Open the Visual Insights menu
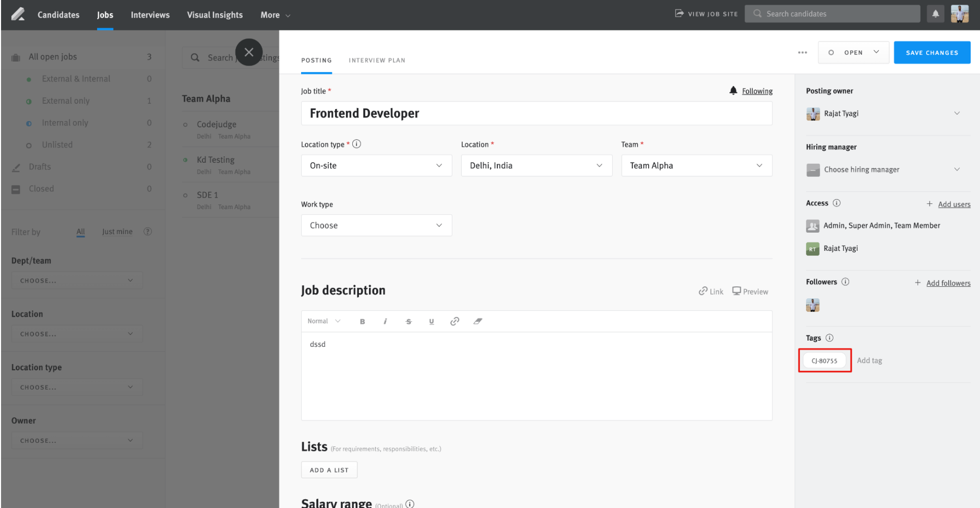Viewport: 980px width, 508px height. 214,15
